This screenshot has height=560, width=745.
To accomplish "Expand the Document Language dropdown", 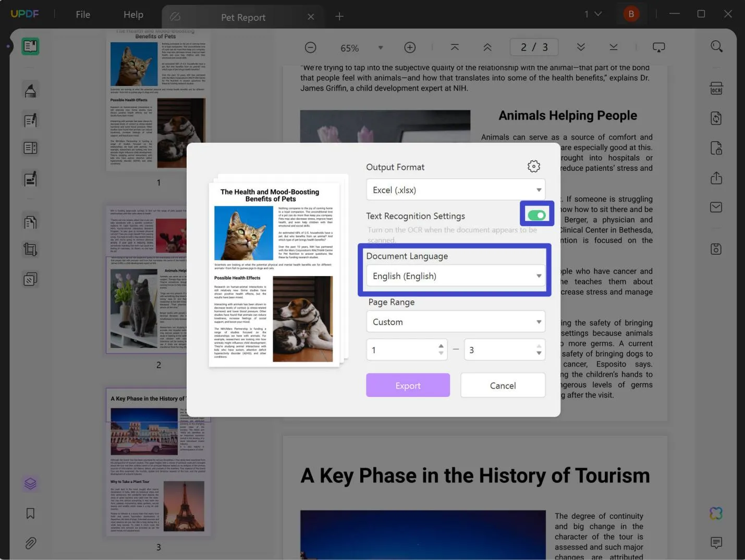I will [x=455, y=276].
